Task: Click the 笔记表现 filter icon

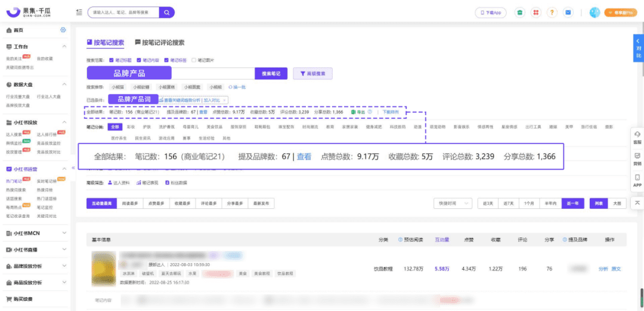Action: (x=139, y=183)
